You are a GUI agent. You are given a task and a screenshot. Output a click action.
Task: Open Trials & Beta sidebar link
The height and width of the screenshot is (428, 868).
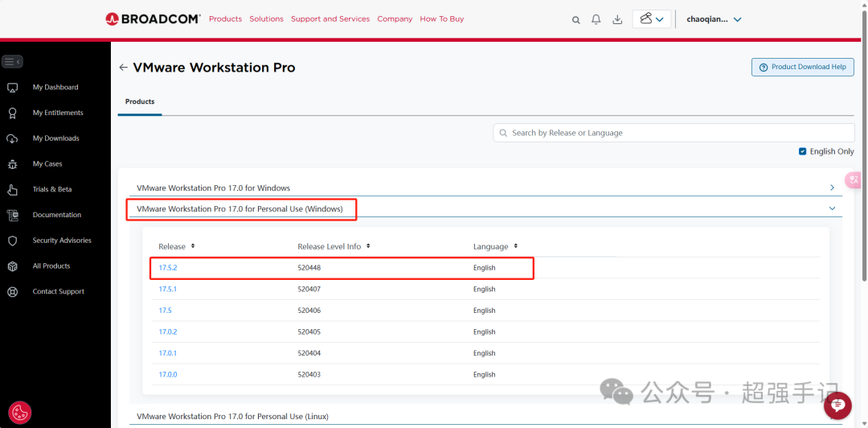click(x=52, y=190)
